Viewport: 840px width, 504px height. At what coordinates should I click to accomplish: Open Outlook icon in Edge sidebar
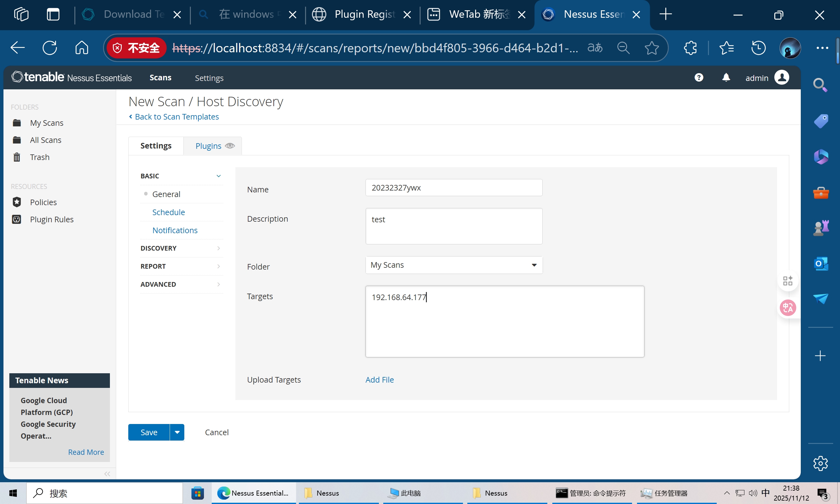(821, 264)
